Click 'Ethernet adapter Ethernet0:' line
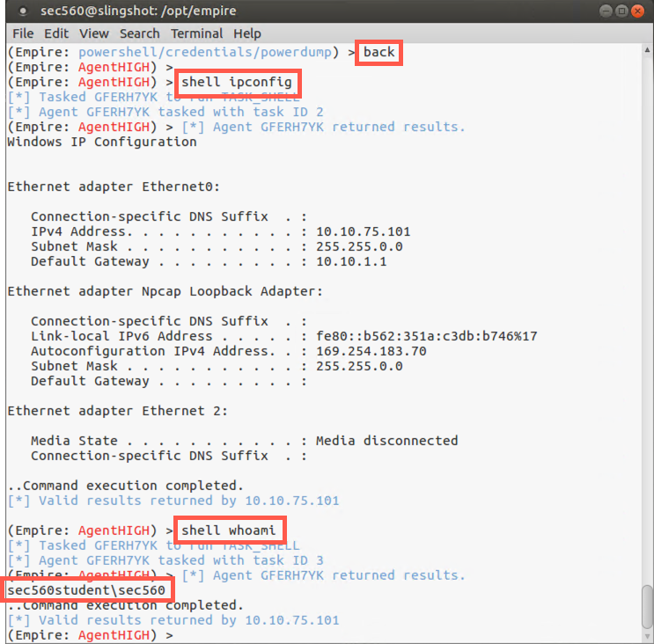Screen dimensions: 654x644 (114, 187)
